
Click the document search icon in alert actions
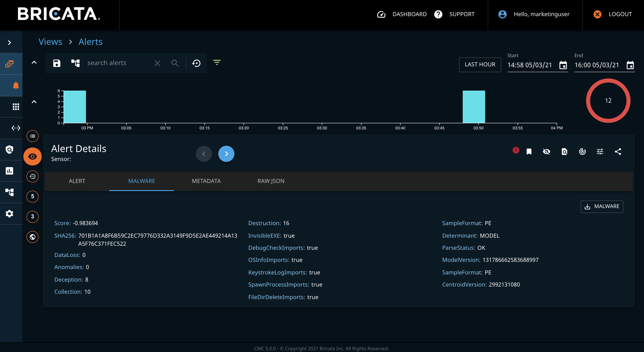[564, 152]
